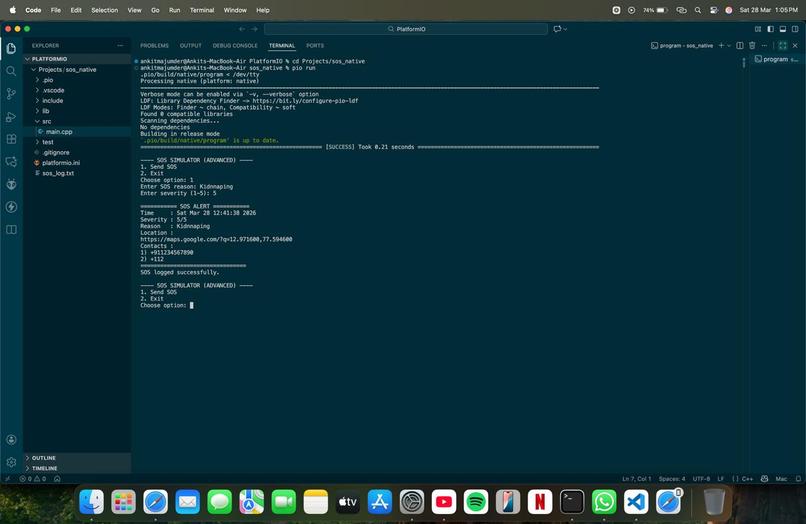
Task: Open WhatsApp from the Dock
Action: coord(604,502)
